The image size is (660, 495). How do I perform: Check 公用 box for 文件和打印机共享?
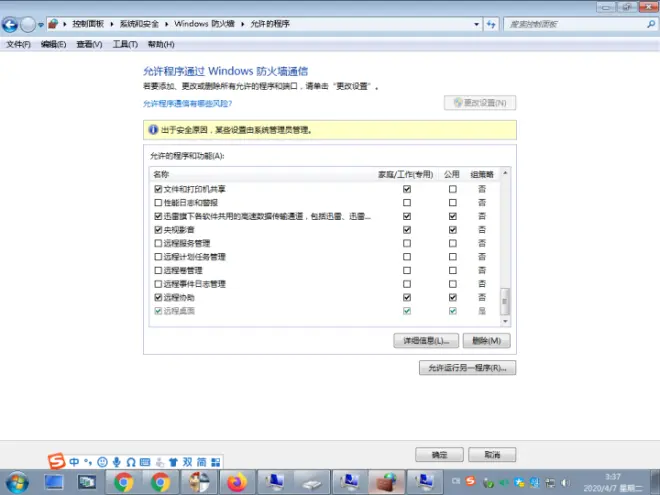click(452, 189)
